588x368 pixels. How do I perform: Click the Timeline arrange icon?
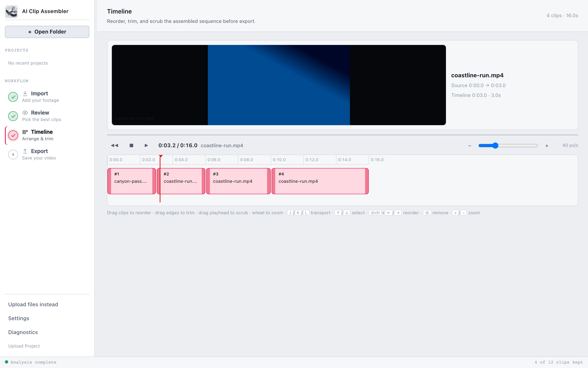(25, 132)
